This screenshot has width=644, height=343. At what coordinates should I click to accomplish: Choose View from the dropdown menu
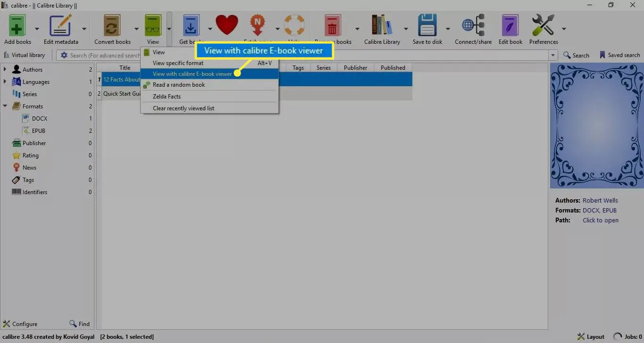pyautogui.click(x=209, y=52)
